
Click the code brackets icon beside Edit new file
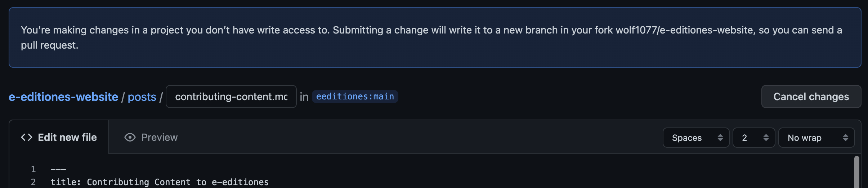pos(27,137)
